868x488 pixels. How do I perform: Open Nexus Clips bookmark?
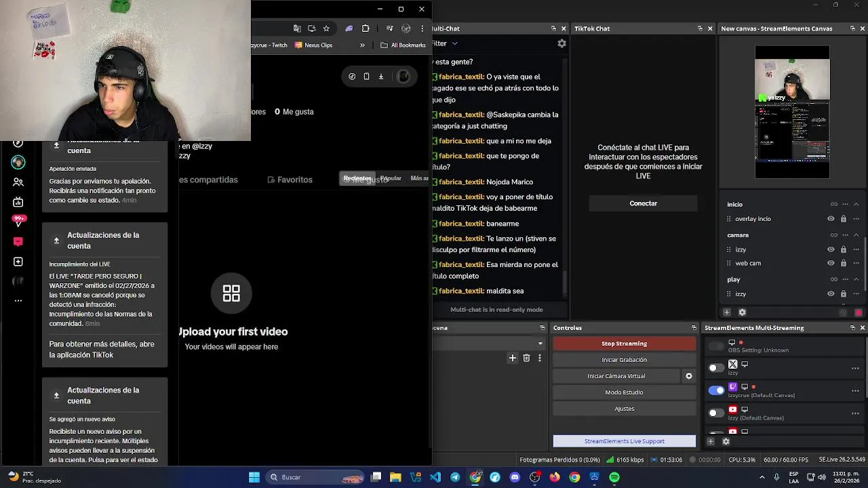point(313,45)
